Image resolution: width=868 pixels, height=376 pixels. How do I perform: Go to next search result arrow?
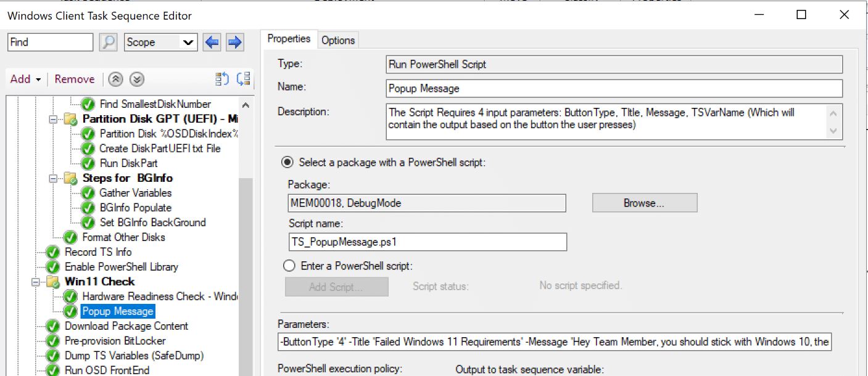click(x=234, y=43)
